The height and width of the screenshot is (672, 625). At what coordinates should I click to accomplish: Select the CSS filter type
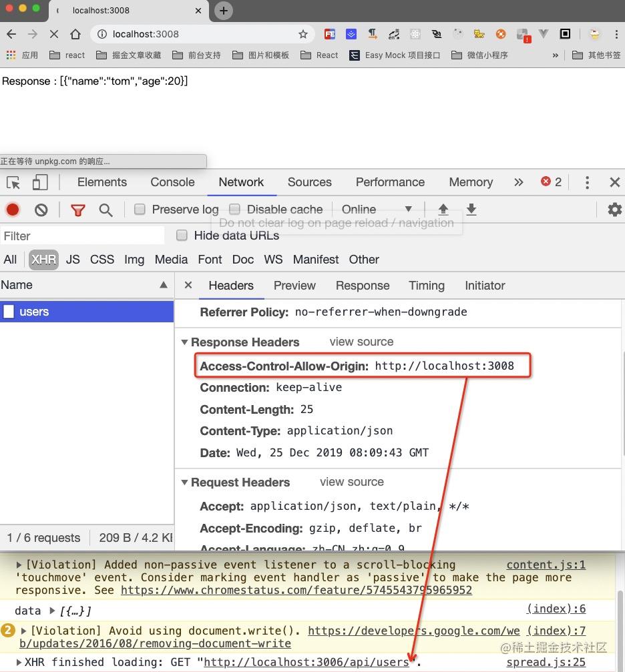[102, 260]
